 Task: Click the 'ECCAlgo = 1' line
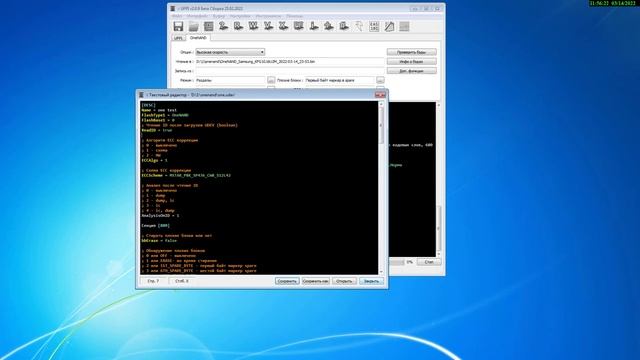coord(154,160)
